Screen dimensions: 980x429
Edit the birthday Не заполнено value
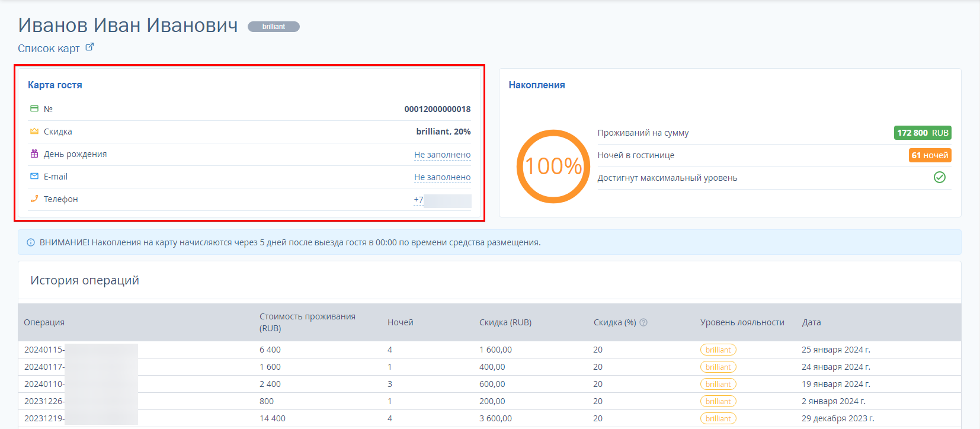coord(442,155)
